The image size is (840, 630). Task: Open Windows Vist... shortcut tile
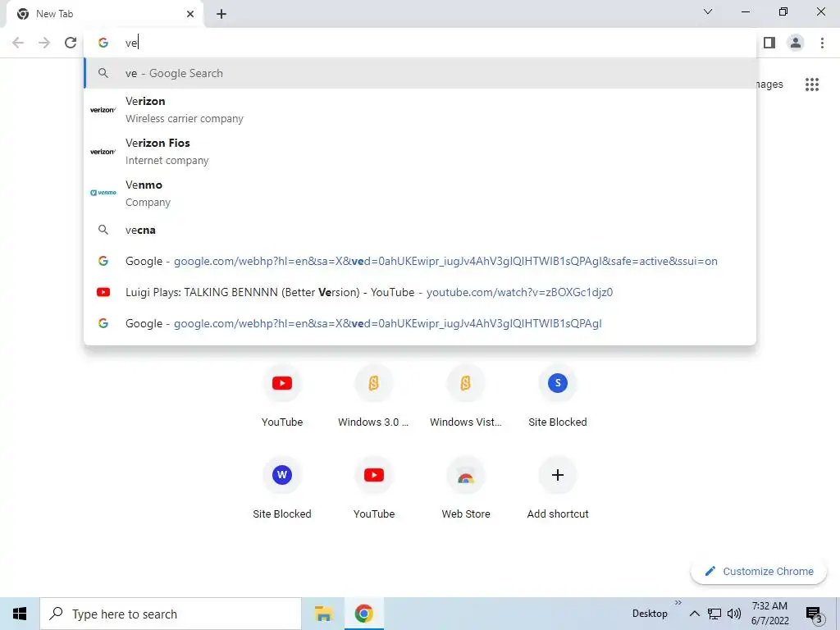tap(466, 396)
